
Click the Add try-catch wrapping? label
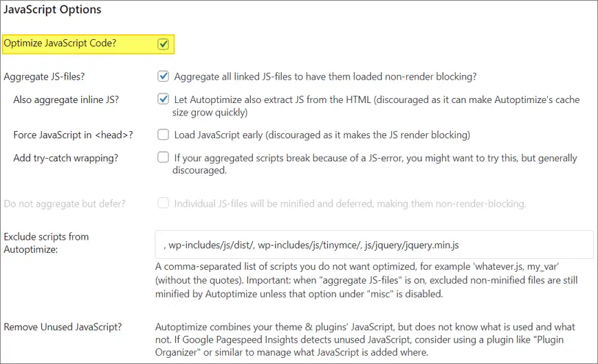pos(66,158)
